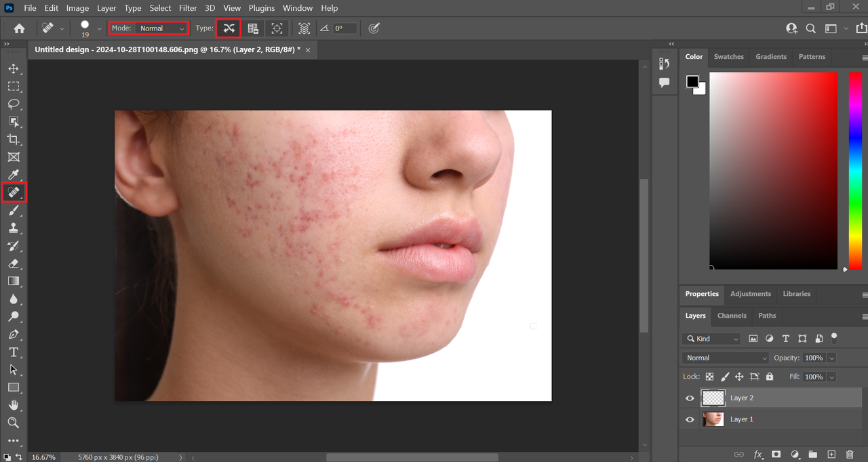The width and height of the screenshot is (868, 462).
Task: Open the File menu
Action: (30, 8)
